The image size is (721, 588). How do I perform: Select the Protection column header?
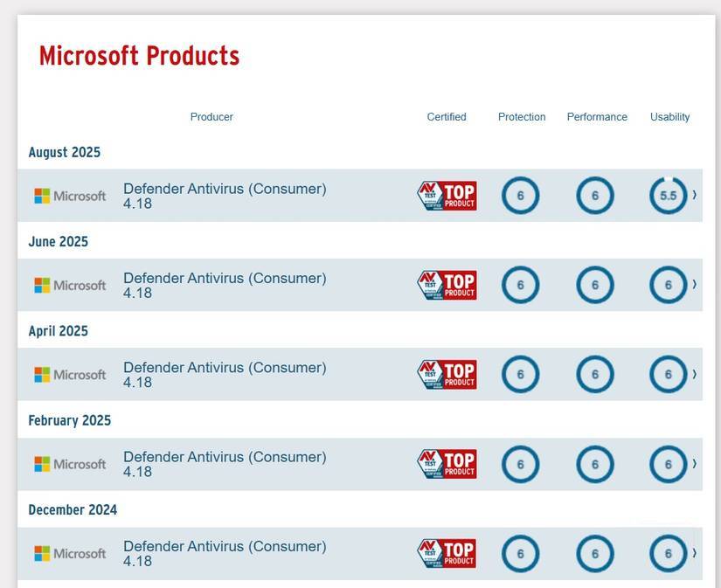click(521, 116)
